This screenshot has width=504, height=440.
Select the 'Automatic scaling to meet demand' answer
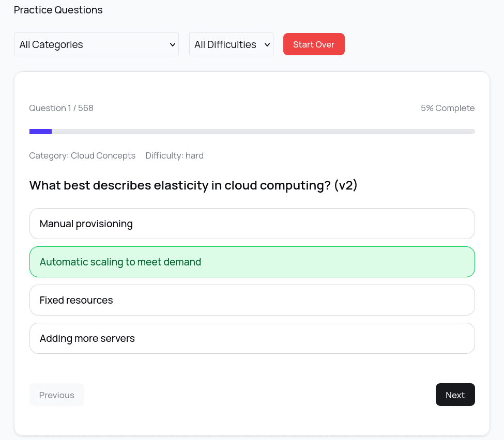click(x=252, y=262)
